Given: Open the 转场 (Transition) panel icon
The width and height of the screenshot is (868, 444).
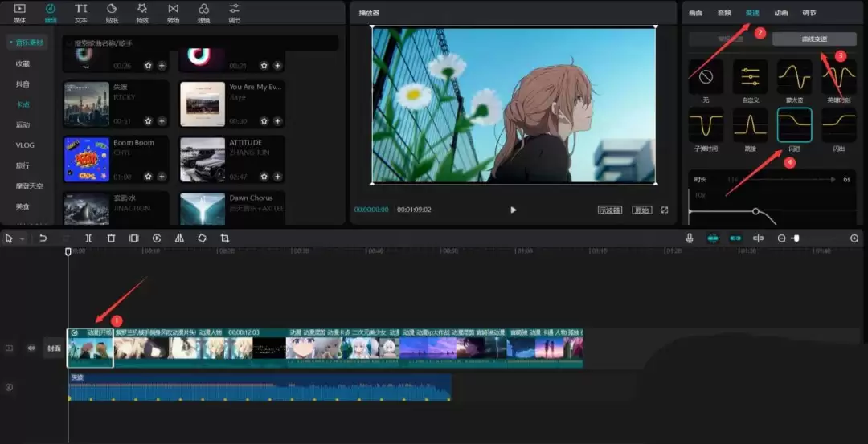Looking at the screenshot, I should (173, 12).
